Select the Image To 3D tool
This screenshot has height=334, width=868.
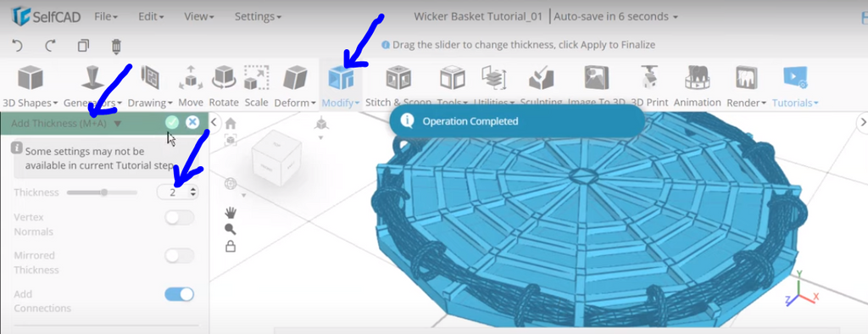(x=596, y=86)
